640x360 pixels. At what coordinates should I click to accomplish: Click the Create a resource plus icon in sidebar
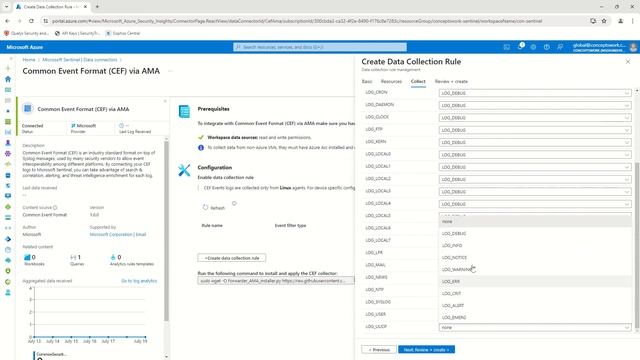coord(8,68)
